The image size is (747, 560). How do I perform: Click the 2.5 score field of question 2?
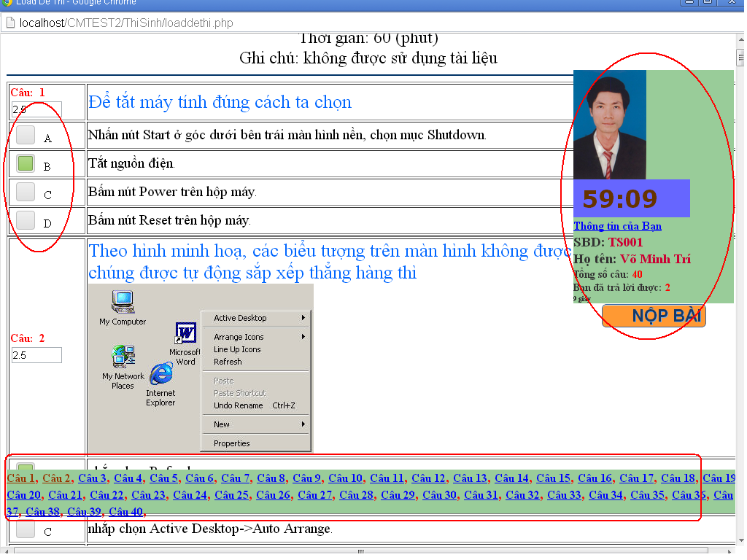click(36, 355)
